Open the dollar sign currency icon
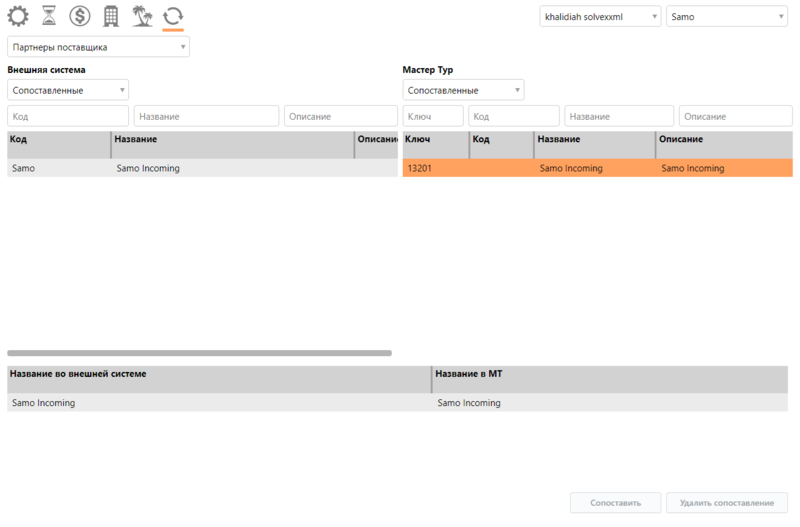The width and height of the screenshot is (800, 527). 79,16
